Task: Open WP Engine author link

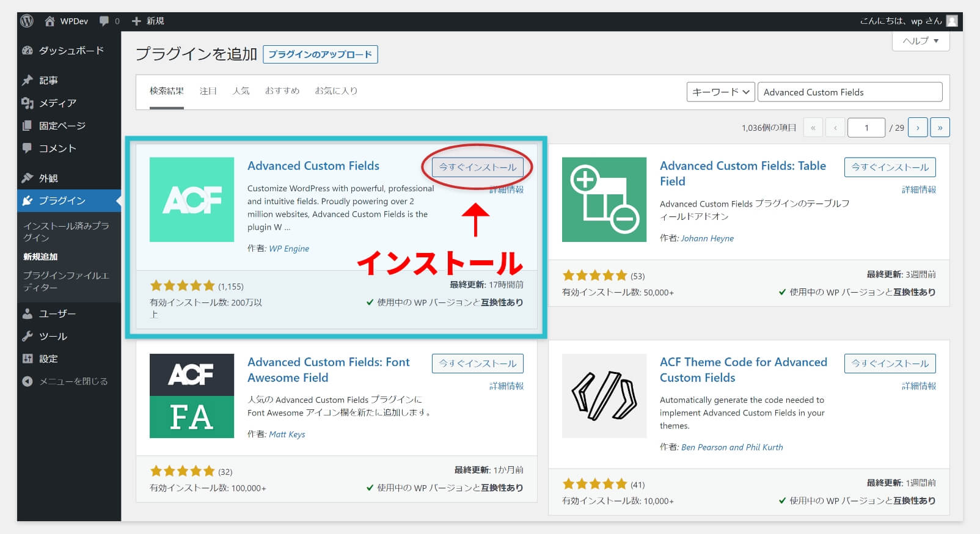Action: tap(289, 249)
